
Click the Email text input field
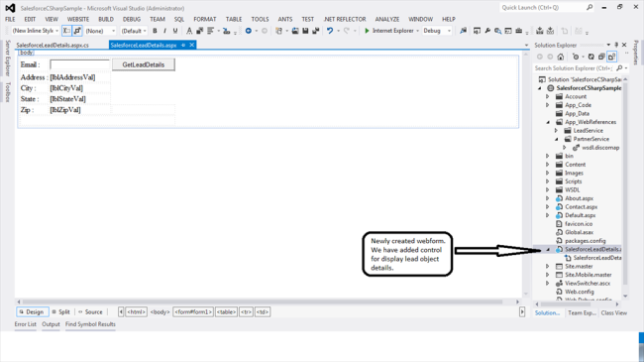tap(79, 64)
